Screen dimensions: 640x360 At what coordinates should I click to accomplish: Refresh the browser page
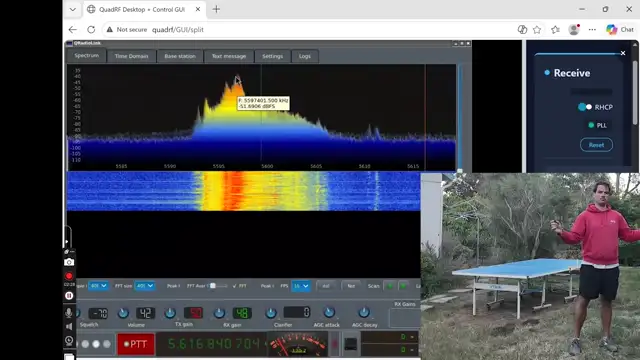click(91, 29)
